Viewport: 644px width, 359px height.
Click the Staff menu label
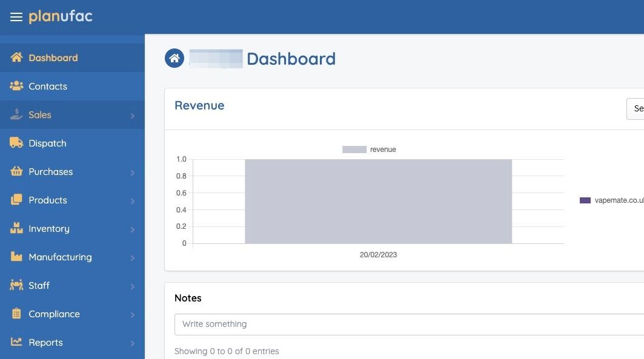click(x=39, y=286)
